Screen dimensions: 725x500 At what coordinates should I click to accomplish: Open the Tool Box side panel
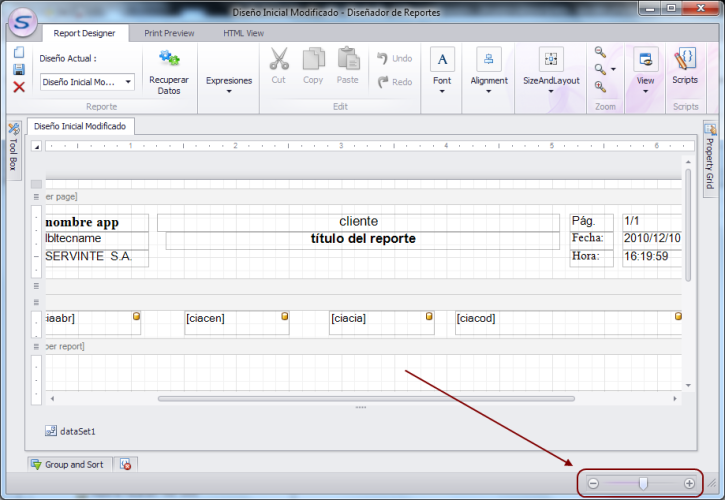[x=13, y=147]
